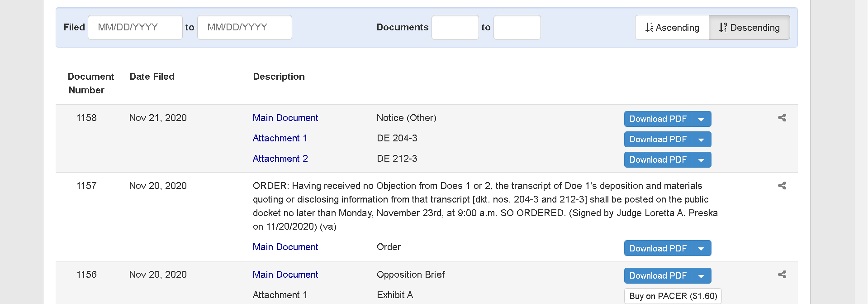Sort the docket in Ascending order
Image resolution: width=868 pixels, height=304 pixels.
coord(672,28)
